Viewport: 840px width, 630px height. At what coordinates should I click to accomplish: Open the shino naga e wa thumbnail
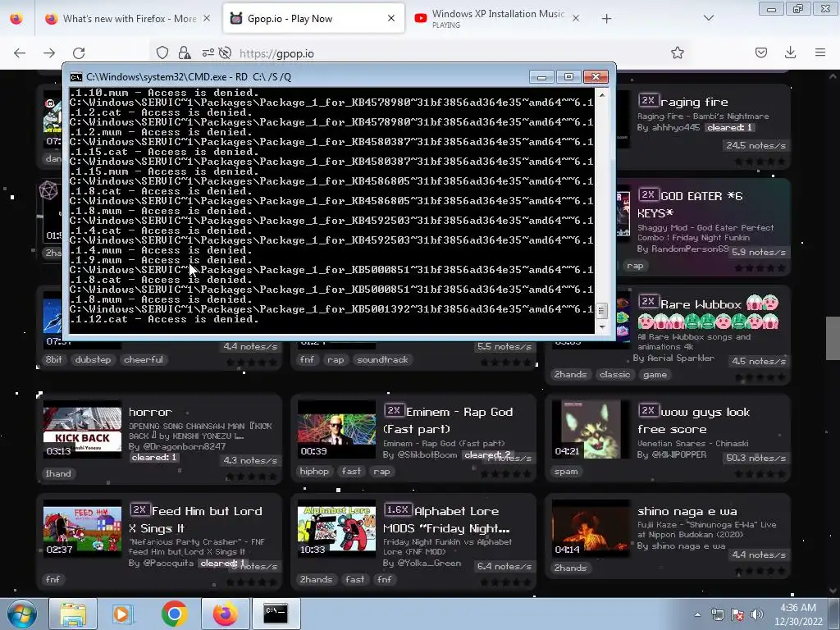tap(591, 529)
